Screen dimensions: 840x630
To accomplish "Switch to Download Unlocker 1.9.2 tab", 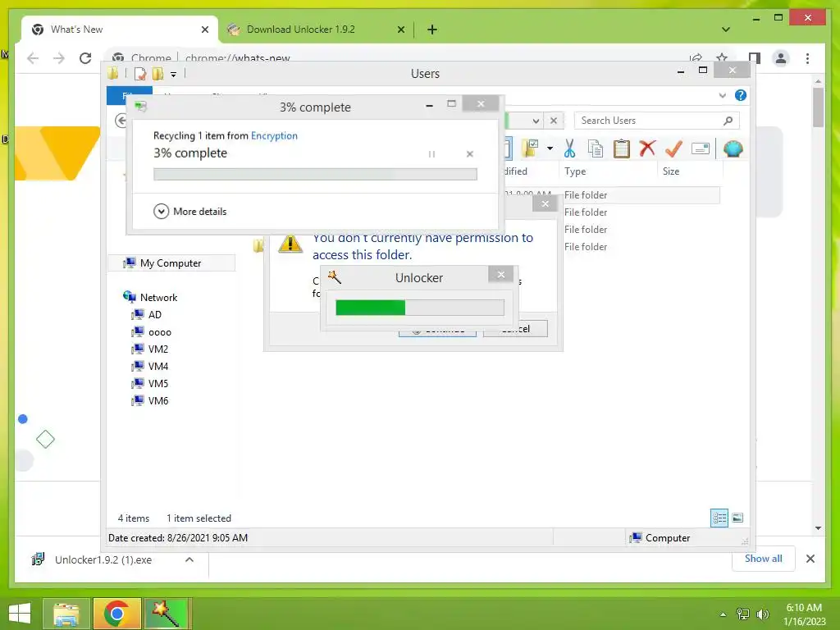I will coord(316,30).
